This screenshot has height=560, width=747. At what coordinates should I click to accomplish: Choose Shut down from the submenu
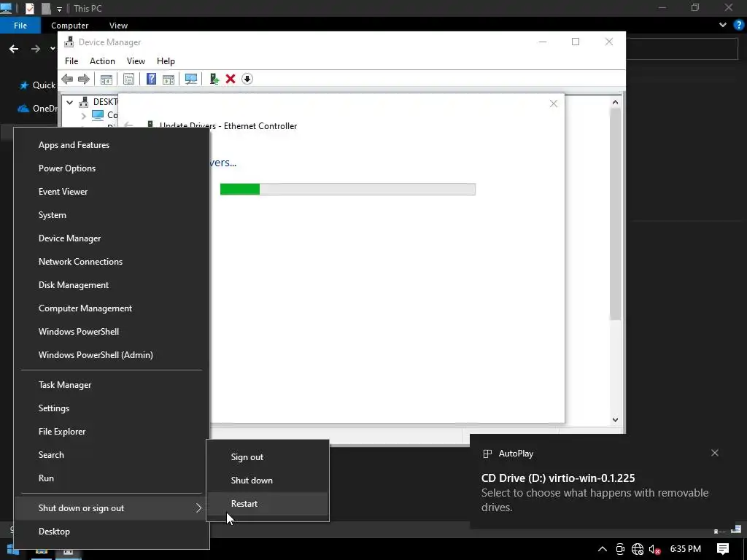(268, 481)
